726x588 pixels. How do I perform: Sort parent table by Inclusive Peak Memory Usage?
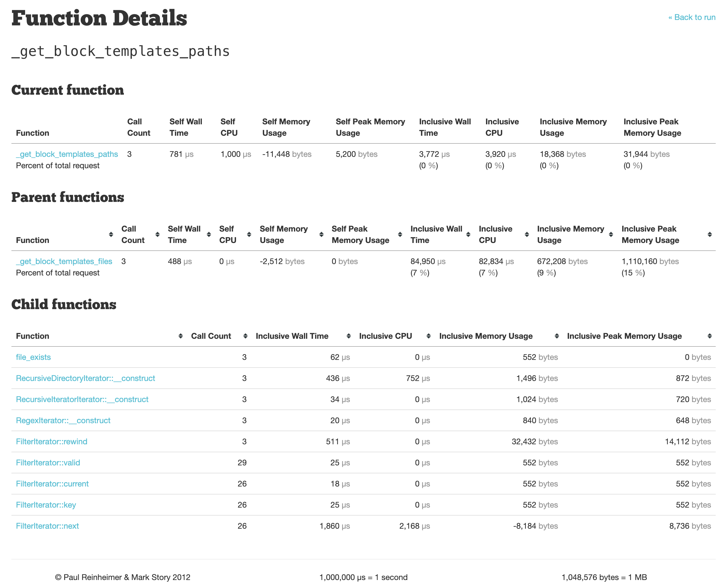[650, 234]
